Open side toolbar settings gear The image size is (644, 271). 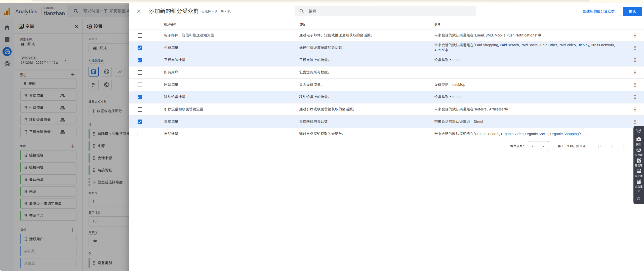pos(638,199)
